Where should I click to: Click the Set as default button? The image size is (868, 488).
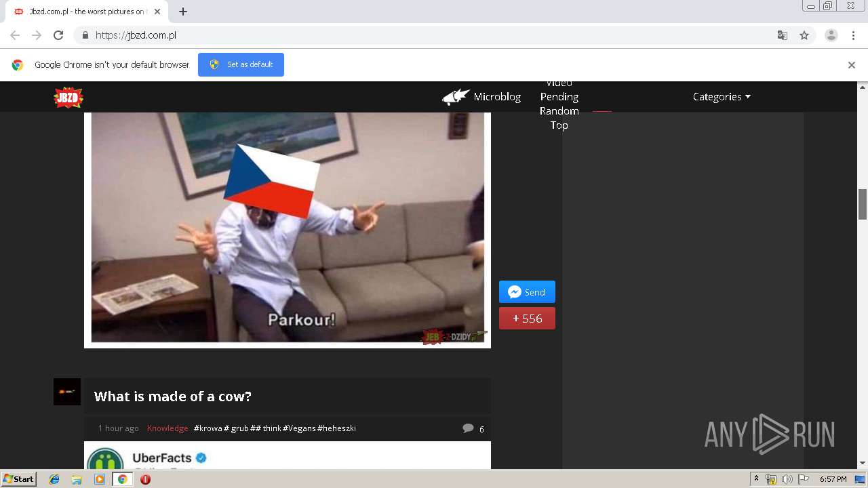tap(241, 64)
